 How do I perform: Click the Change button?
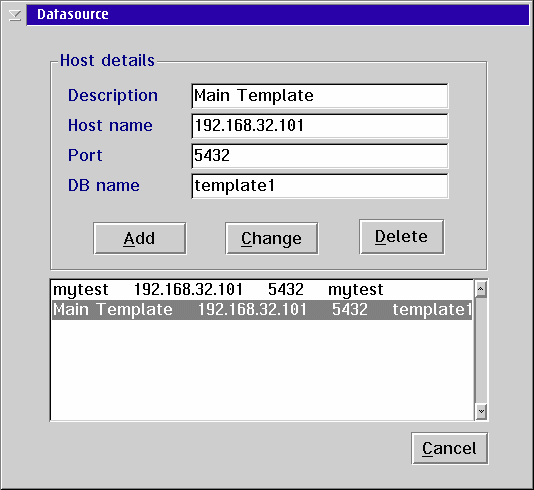(x=272, y=238)
